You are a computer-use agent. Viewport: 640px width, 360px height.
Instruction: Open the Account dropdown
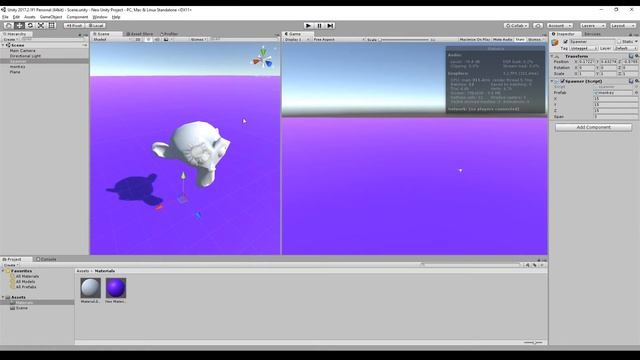click(x=559, y=25)
